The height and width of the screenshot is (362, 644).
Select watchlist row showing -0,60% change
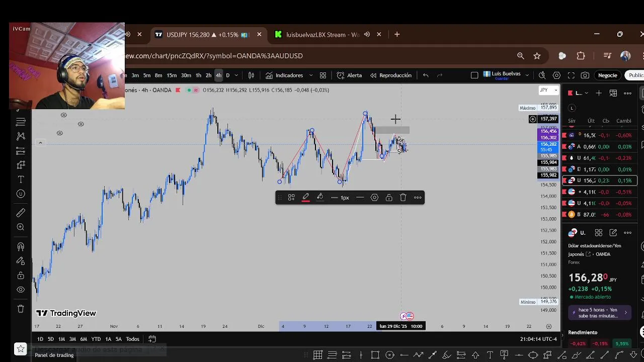[x=600, y=135]
